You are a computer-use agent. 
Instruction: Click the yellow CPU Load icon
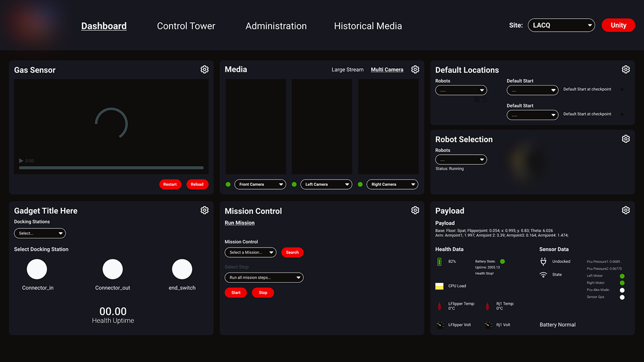coord(439,286)
